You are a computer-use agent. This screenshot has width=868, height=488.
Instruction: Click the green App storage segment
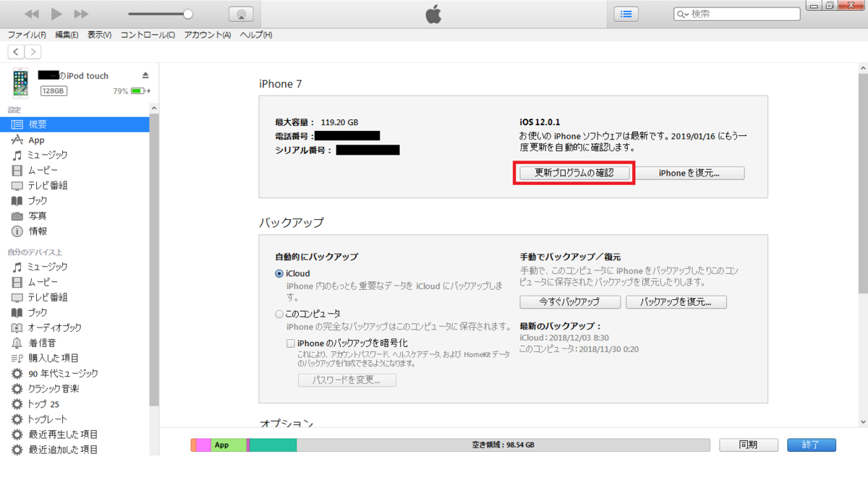pyautogui.click(x=228, y=445)
